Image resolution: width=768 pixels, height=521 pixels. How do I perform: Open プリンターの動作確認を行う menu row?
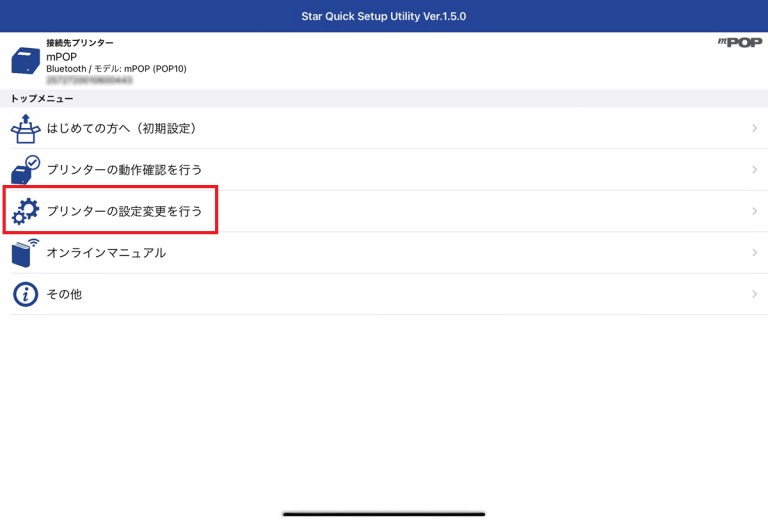pos(384,170)
